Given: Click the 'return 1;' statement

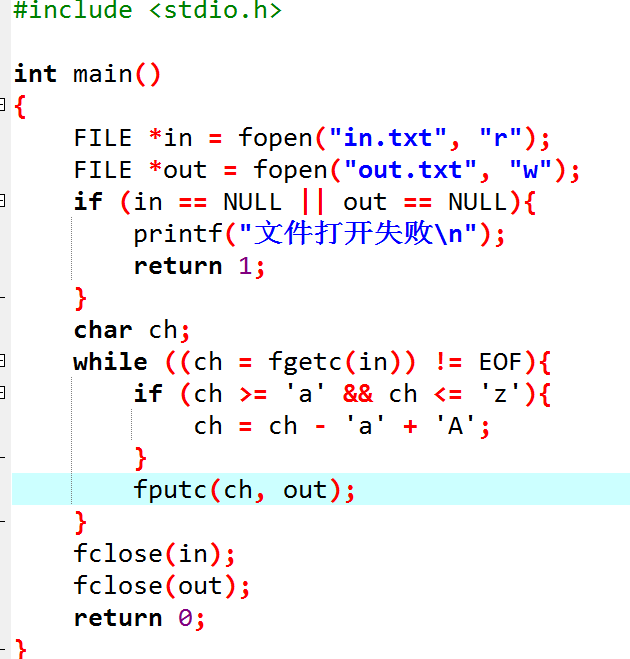Looking at the screenshot, I should pos(199,266).
